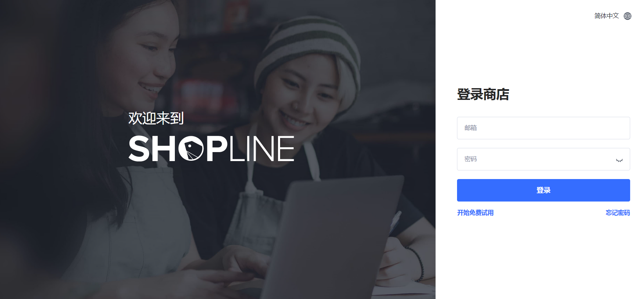This screenshot has height=299, width=644.
Task: Open the 简体中文 language selector
Action: pyautogui.click(x=607, y=16)
